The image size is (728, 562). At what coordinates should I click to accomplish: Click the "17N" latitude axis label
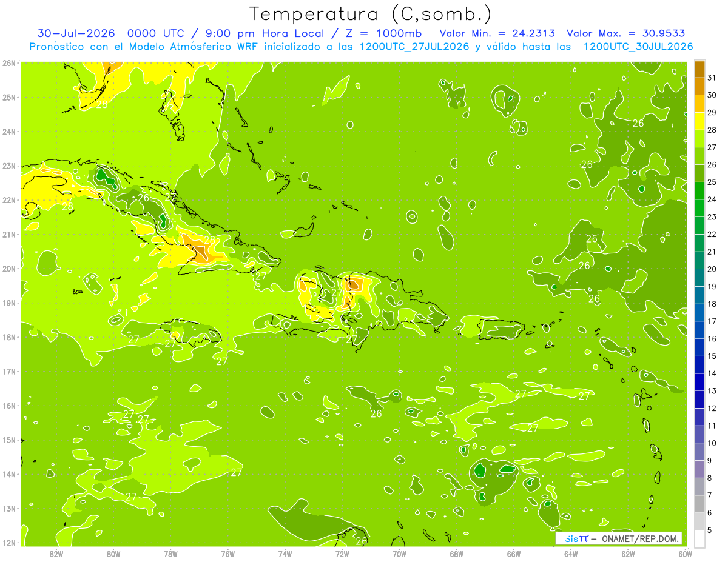click(9, 371)
